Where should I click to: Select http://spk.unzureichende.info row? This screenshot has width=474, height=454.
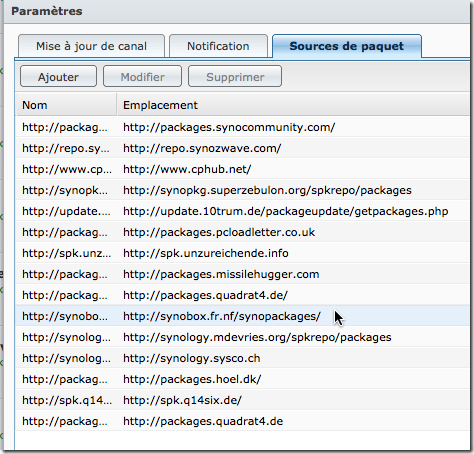(x=242, y=253)
